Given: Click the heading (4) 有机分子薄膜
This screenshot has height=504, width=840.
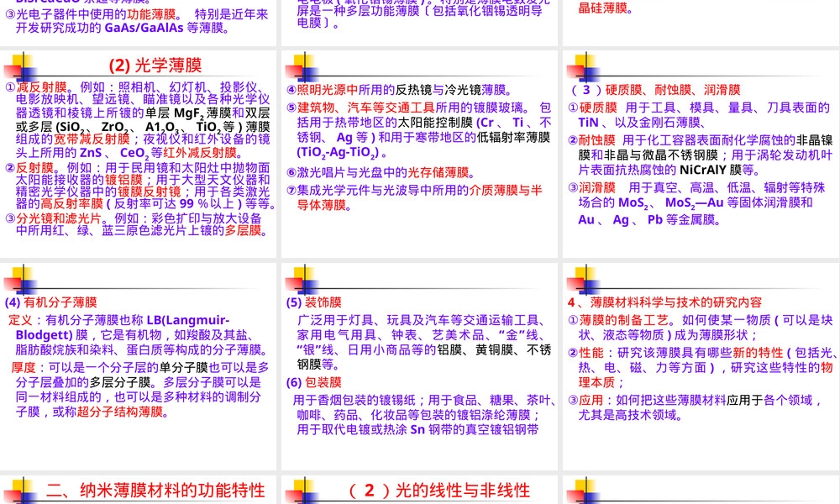Looking at the screenshot, I should (51, 302).
